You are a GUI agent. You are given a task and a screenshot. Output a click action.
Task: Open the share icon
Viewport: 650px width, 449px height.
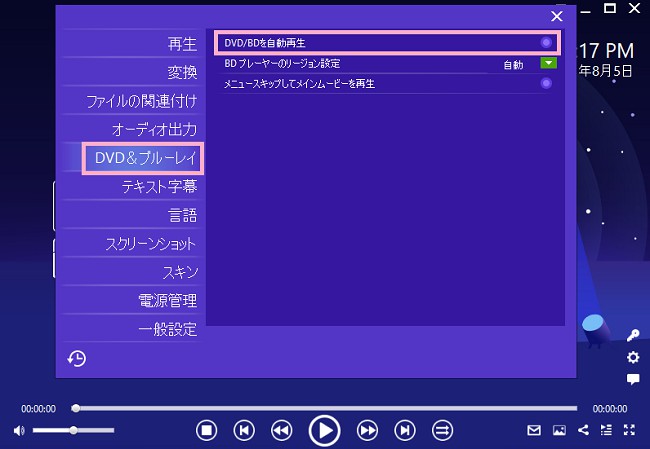click(x=583, y=430)
